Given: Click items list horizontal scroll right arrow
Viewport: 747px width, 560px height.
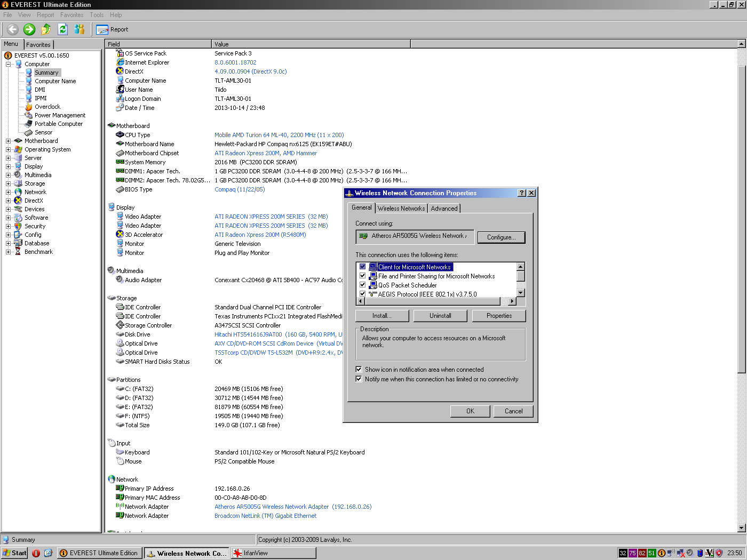Looking at the screenshot, I should point(512,301).
